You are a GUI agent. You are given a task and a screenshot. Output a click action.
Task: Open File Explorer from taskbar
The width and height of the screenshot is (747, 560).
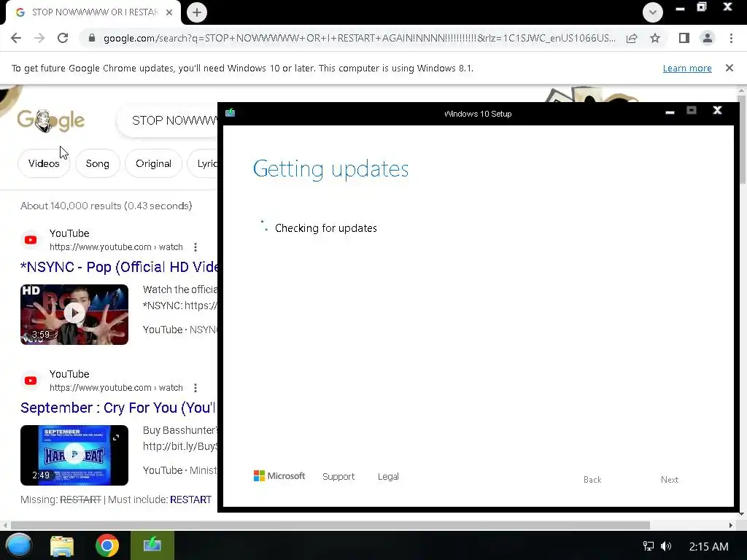click(62, 546)
